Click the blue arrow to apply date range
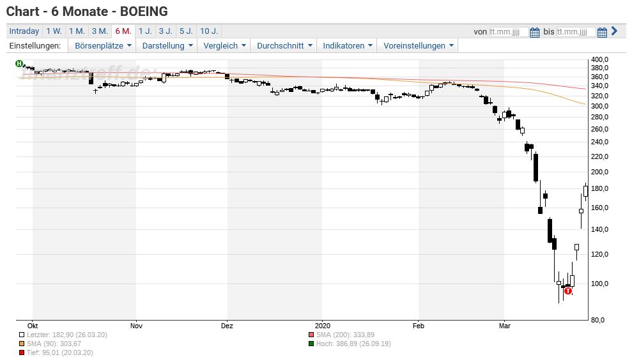 coord(614,31)
